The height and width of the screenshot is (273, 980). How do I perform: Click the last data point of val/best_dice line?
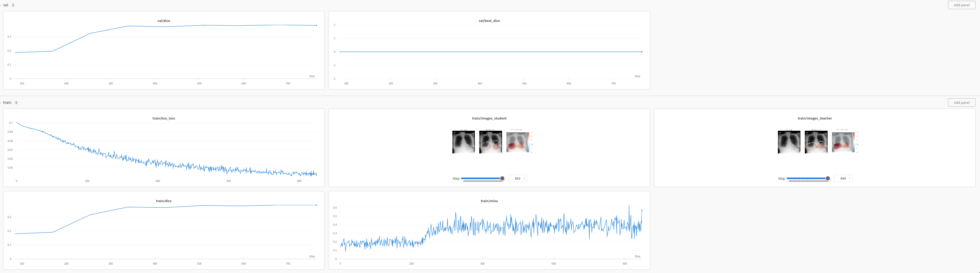point(642,52)
